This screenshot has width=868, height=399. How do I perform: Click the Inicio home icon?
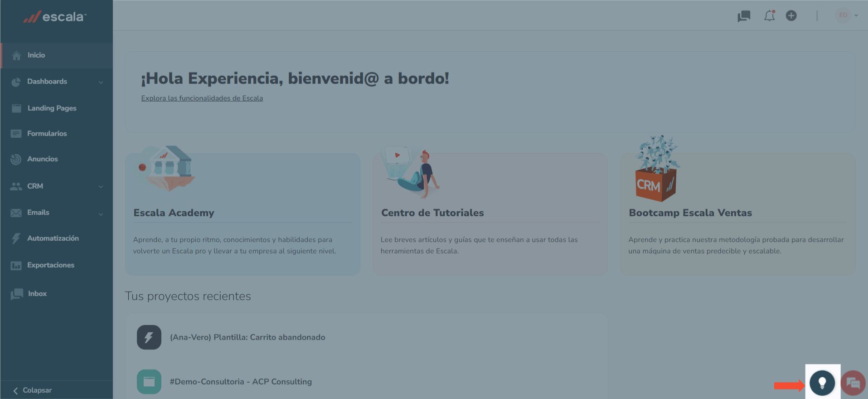tap(16, 55)
